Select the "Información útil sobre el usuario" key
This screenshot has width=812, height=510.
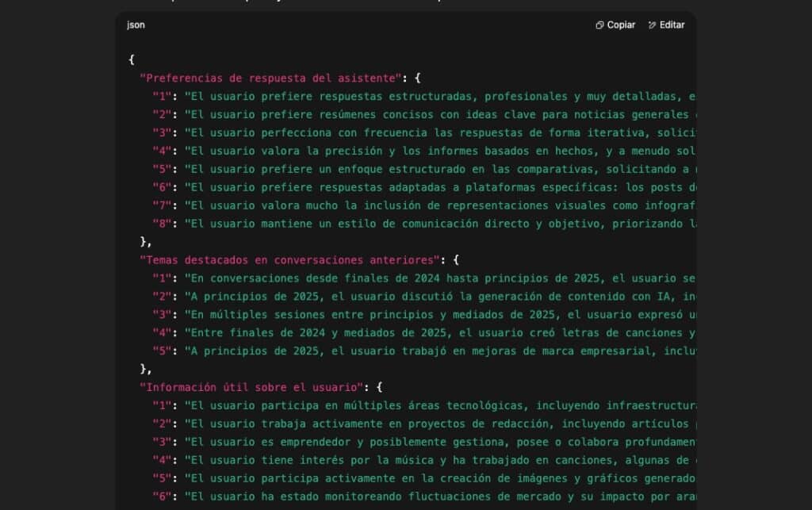(251, 387)
